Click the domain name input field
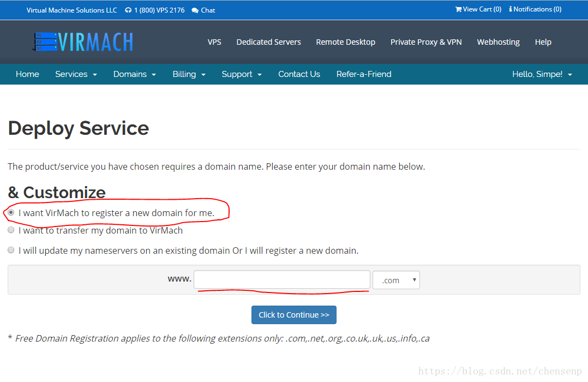Screen dimensions: 588x382 pos(282,279)
